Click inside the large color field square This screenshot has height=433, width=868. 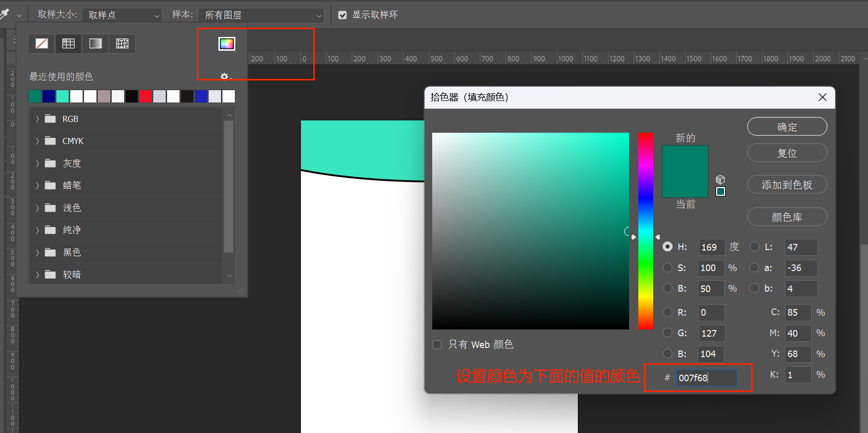pos(531,231)
